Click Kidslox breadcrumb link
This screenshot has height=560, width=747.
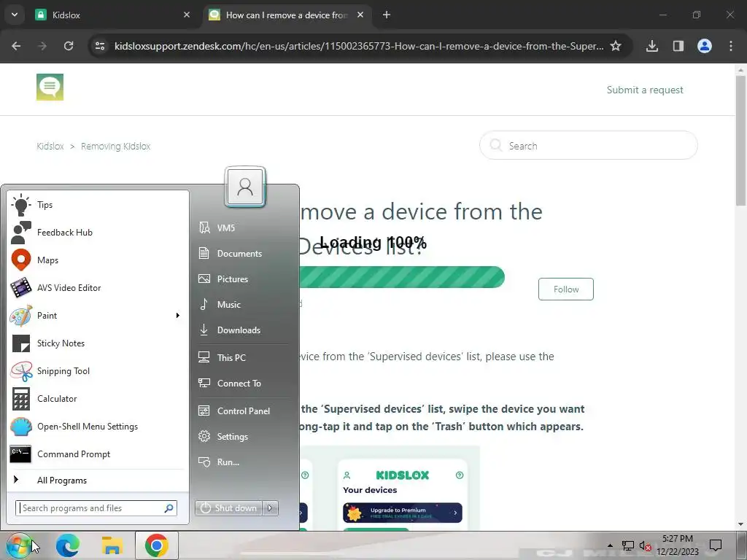[50, 146]
